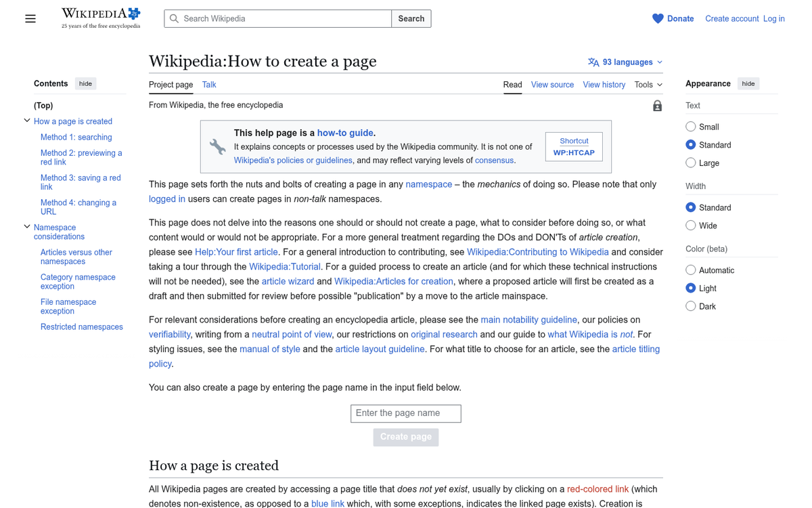Click the languages icon beside 93 languages
This screenshot has height=508, width=812.
592,62
